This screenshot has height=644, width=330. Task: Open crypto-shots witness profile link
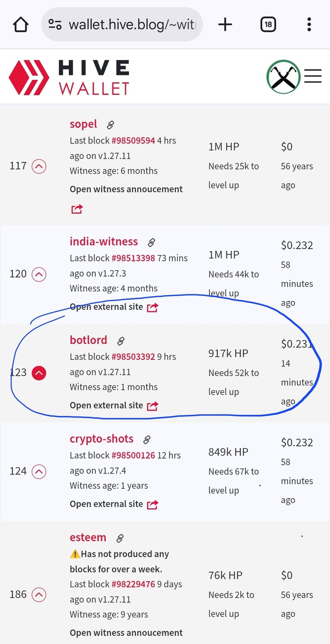coord(101,439)
